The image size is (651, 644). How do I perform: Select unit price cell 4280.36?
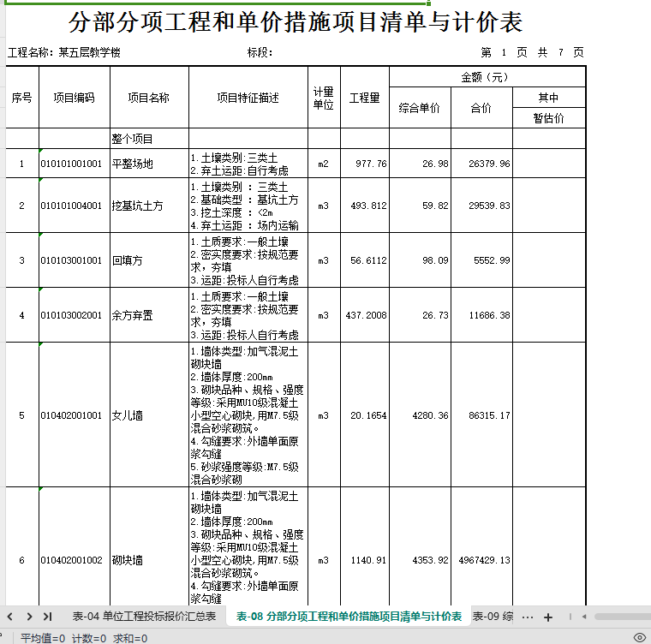coord(420,414)
